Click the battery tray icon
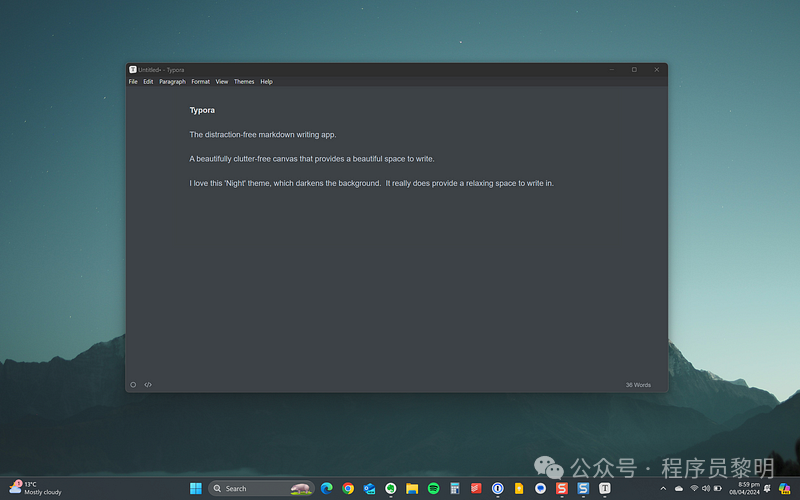 tap(718, 488)
